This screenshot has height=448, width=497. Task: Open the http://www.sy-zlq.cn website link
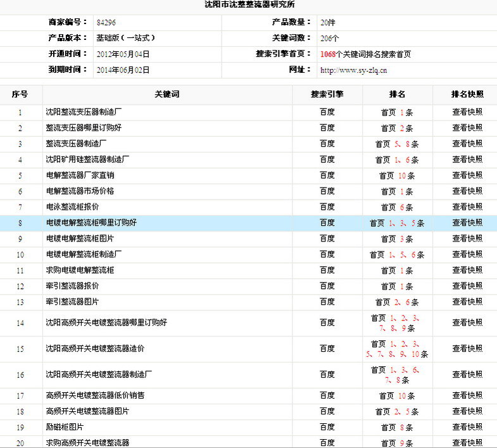(353, 70)
